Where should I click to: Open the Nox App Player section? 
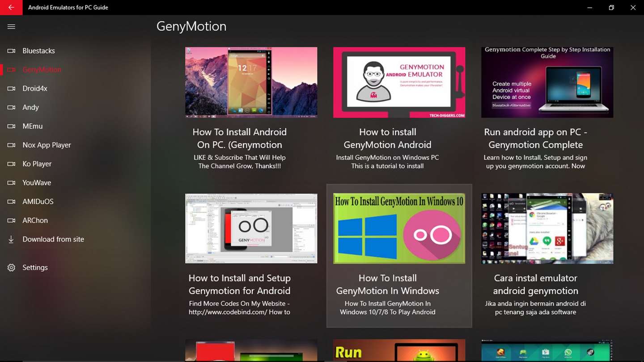coord(47,145)
